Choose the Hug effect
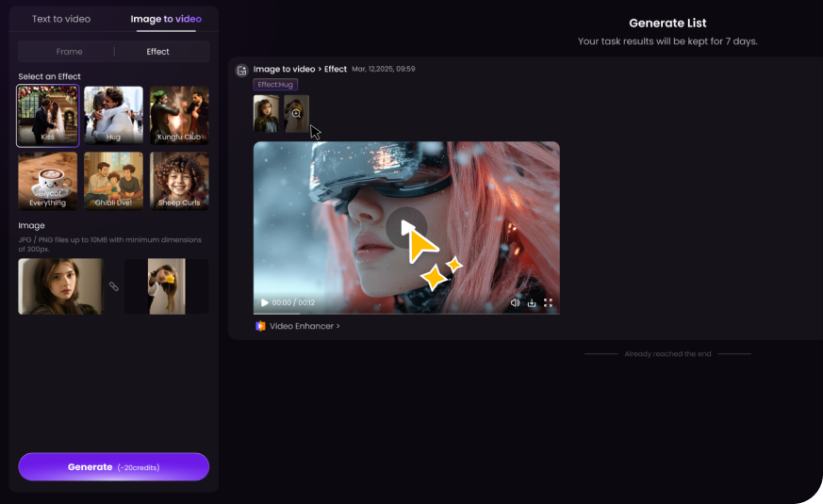823x504 pixels. pyautogui.click(x=113, y=116)
